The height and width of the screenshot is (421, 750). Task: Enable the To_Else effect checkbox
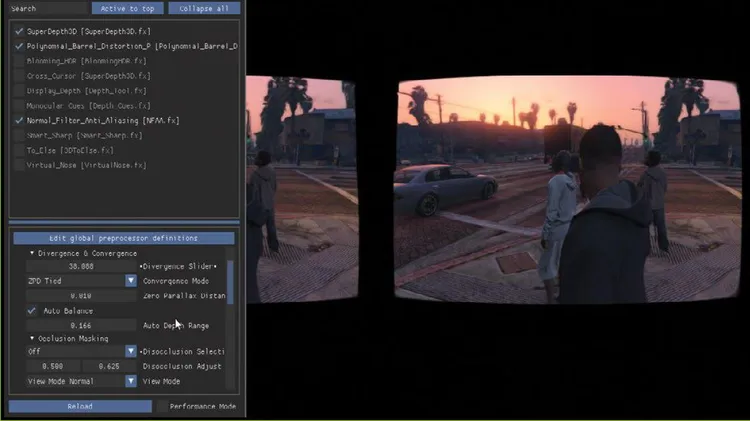click(x=19, y=150)
